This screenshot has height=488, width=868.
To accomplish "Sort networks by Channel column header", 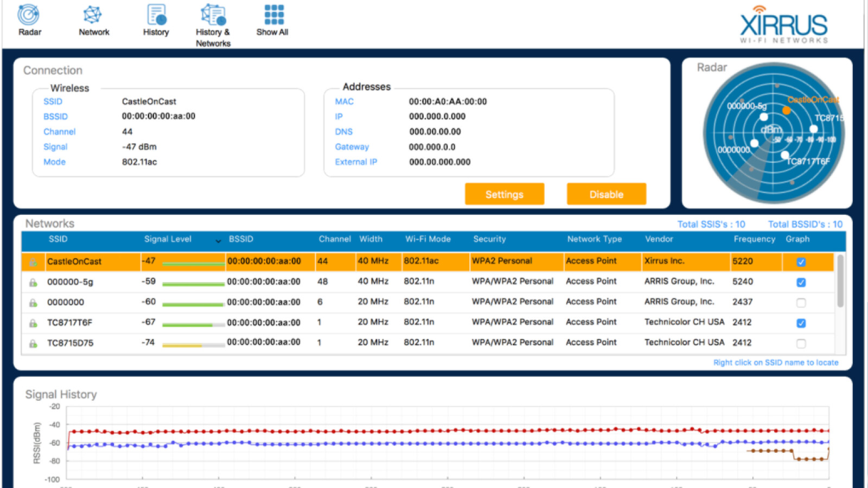I will (x=334, y=239).
